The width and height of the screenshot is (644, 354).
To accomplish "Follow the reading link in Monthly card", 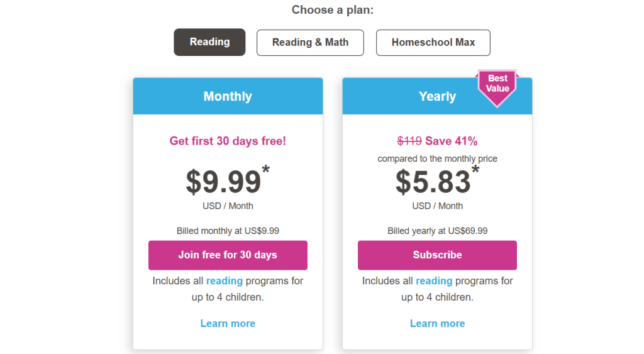I will [x=225, y=280].
